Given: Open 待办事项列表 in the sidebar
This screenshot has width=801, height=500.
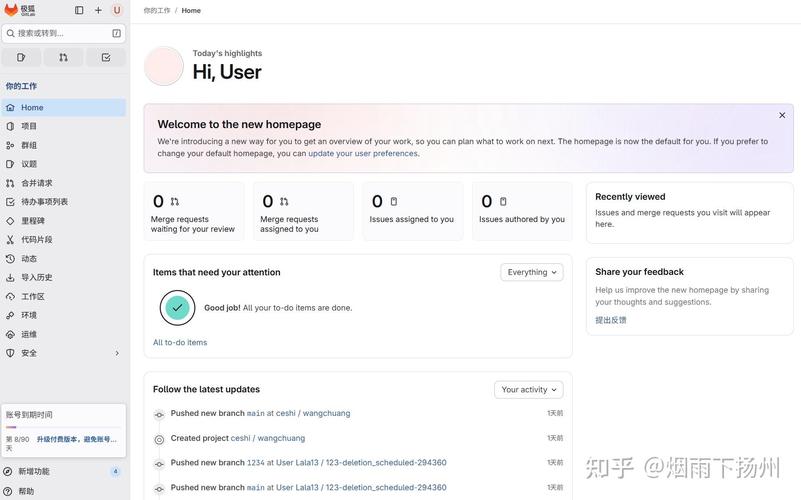Looking at the screenshot, I should pos(64,202).
